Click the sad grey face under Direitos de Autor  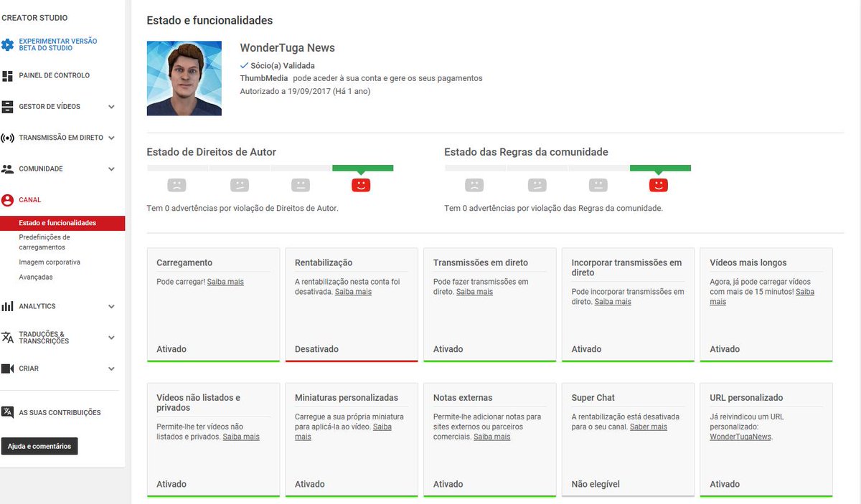click(177, 185)
